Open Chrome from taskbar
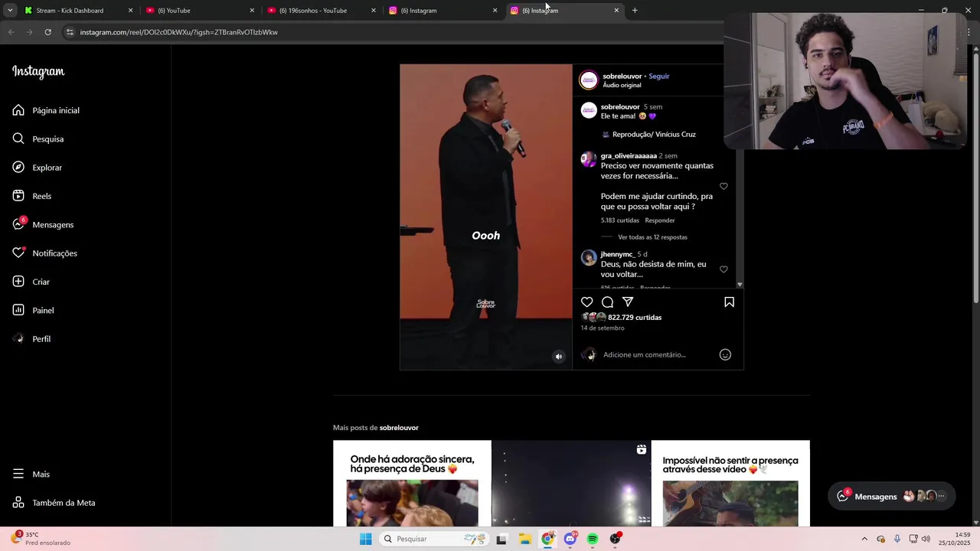 click(547, 539)
